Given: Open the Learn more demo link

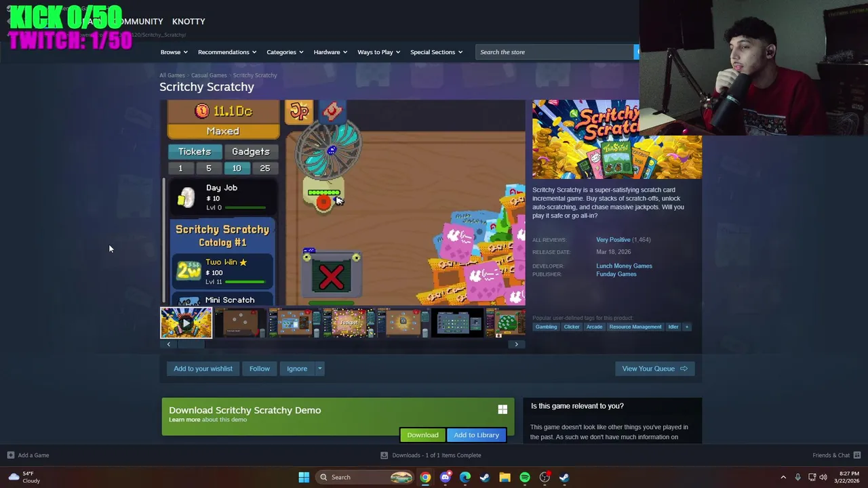Looking at the screenshot, I should click(x=184, y=420).
